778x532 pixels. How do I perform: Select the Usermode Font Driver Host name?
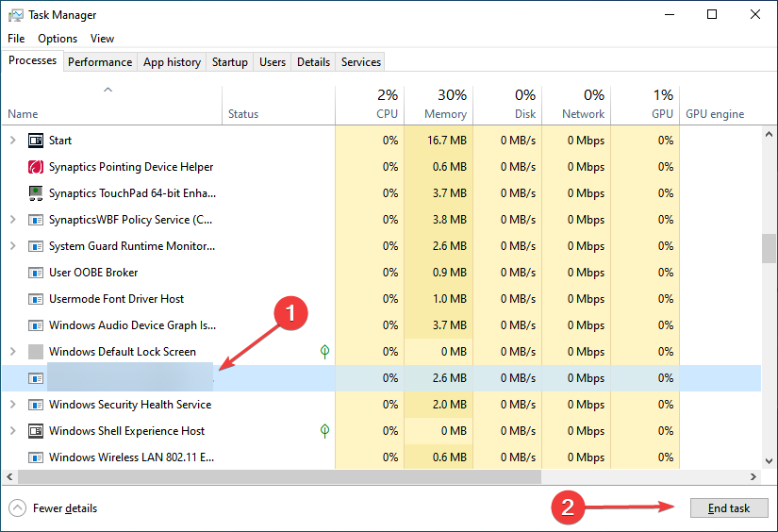pos(116,299)
